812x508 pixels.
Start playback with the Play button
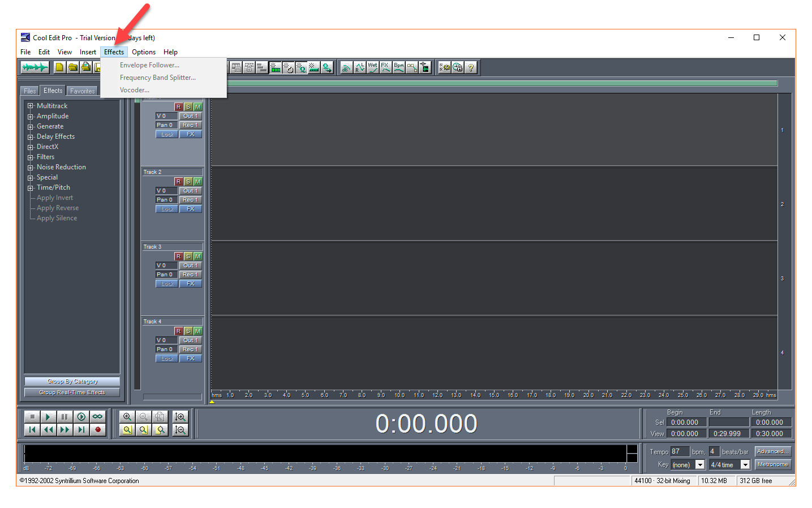click(48, 417)
